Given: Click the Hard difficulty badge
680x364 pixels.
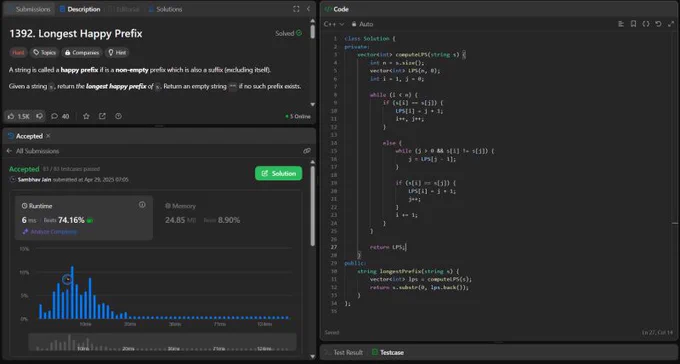Looking at the screenshot, I should point(18,52).
